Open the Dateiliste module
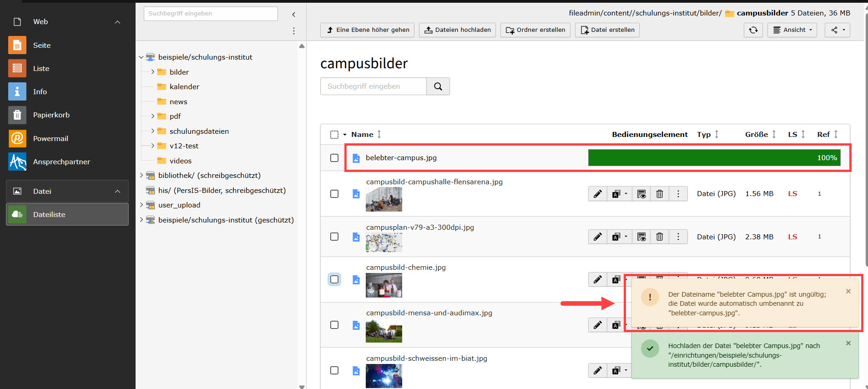The height and width of the screenshot is (389, 868). [49, 214]
